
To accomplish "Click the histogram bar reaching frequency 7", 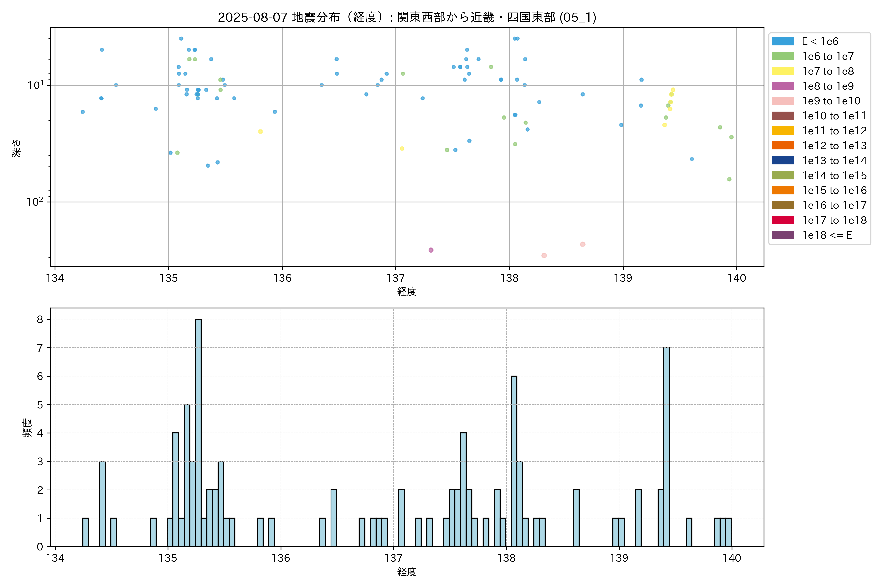I will pyautogui.click(x=666, y=446).
